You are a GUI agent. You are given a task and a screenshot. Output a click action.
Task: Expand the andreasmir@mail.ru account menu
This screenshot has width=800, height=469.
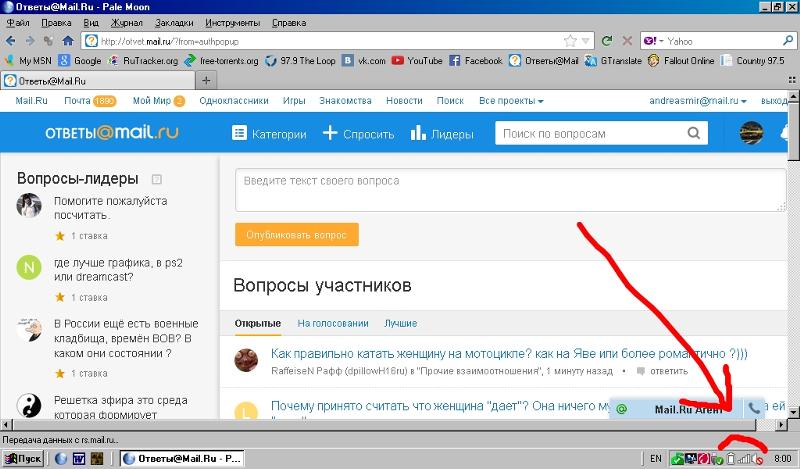pos(697,101)
